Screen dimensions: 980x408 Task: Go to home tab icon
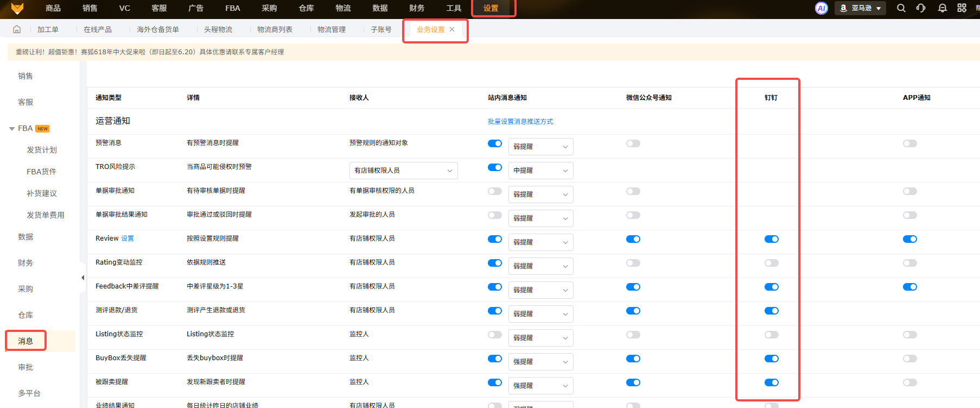click(17, 29)
